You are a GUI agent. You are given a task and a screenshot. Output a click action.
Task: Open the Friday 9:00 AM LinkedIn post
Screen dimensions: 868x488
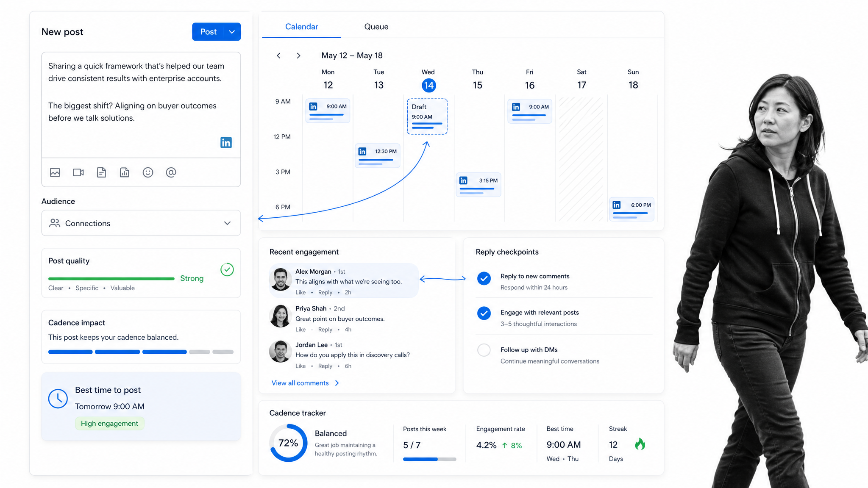[530, 111]
